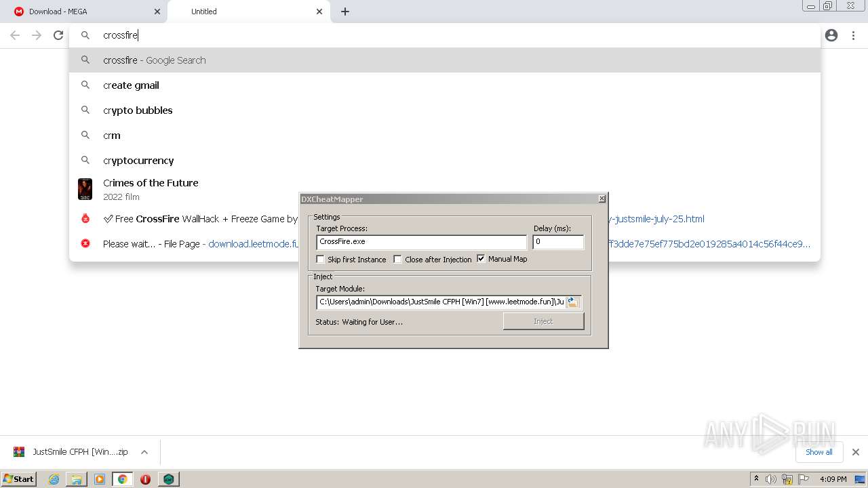Click the 4:09 PM taskbar clock
The width and height of the screenshot is (868, 488).
(833, 479)
